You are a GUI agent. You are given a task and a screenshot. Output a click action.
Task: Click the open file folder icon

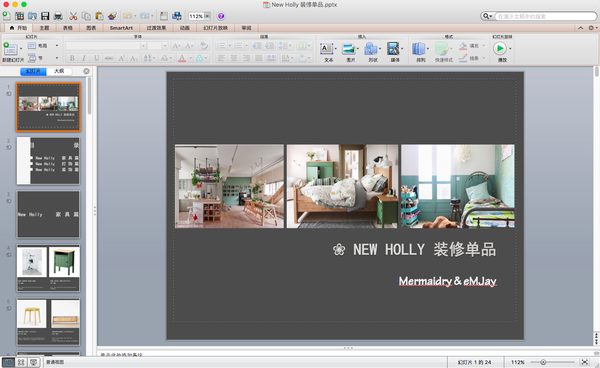[32, 16]
